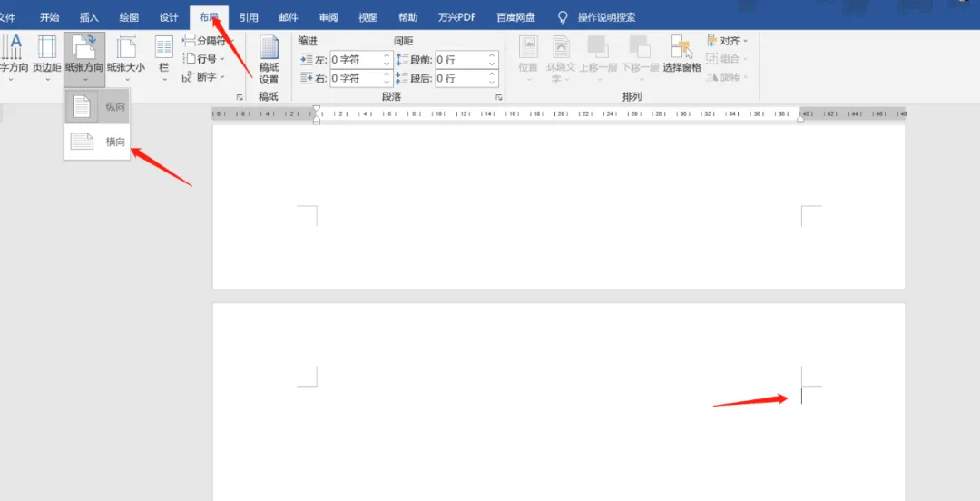This screenshot has width=980, height=501.
Task: Switch to the View (视图) tab
Action: [368, 17]
